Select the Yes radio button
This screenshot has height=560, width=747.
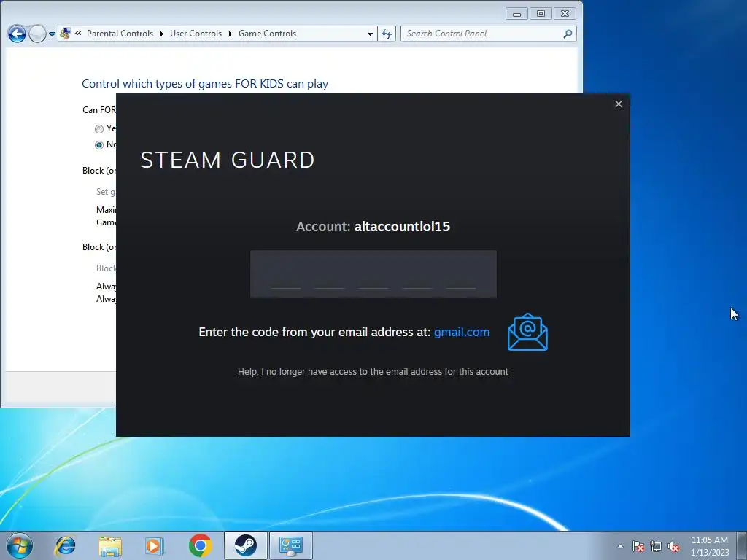pyautogui.click(x=98, y=128)
